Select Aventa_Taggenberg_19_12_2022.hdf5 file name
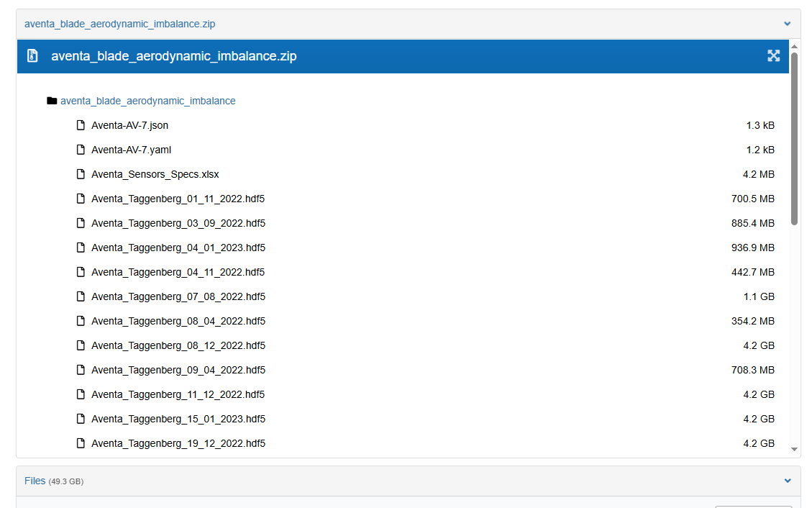This screenshot has height=508, width=812. pos(178,443)
